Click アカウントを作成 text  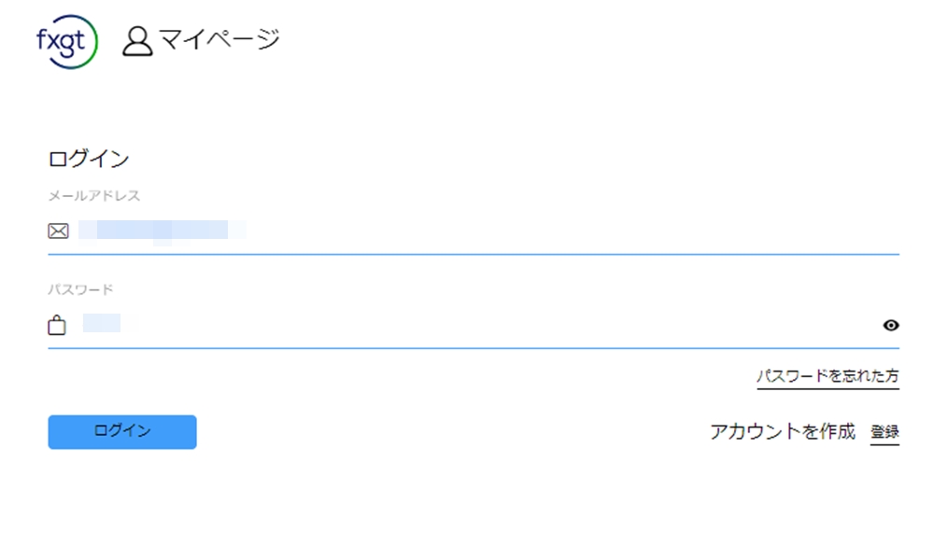785,431
